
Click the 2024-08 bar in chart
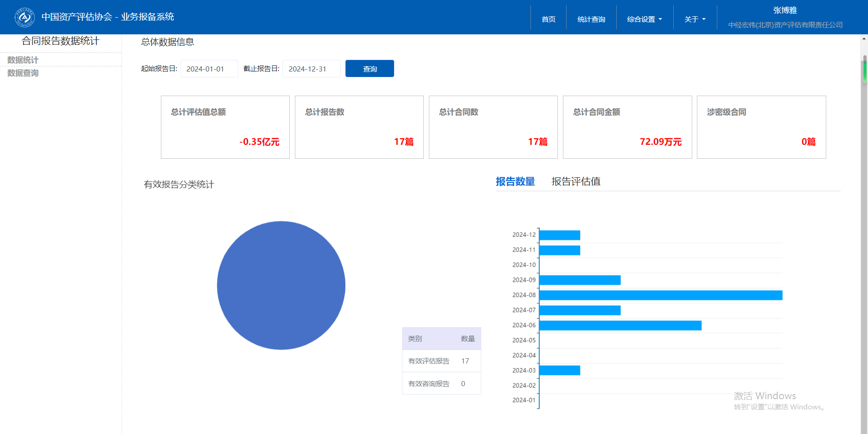(x=660, y=295)
